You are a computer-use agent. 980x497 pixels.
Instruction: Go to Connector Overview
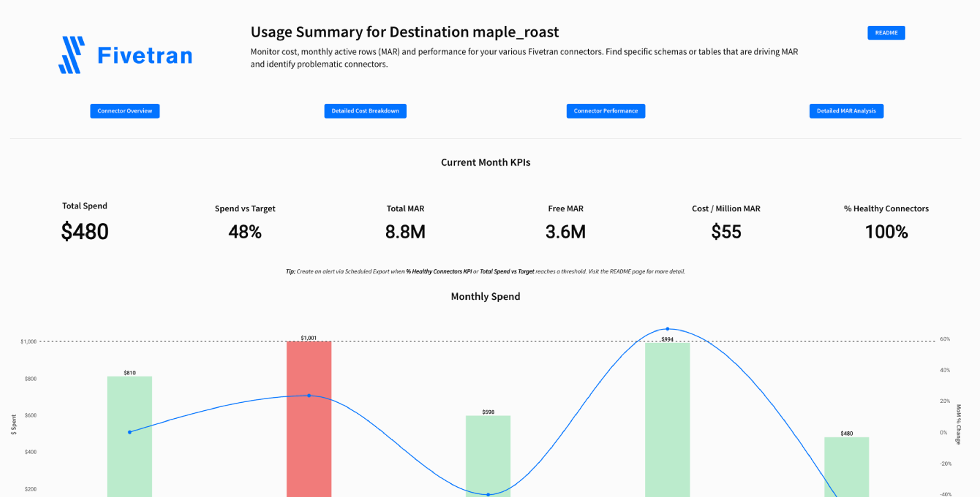pos(125,111)
